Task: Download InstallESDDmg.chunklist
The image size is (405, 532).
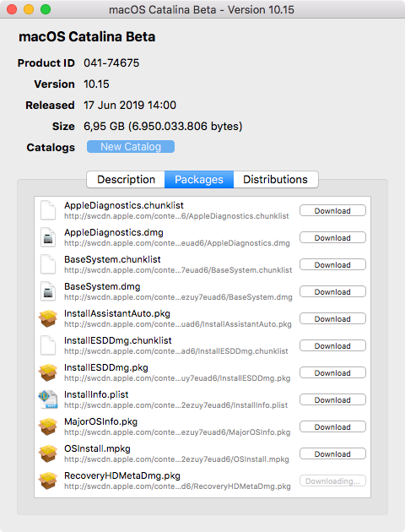Action: tap(332, 345)
